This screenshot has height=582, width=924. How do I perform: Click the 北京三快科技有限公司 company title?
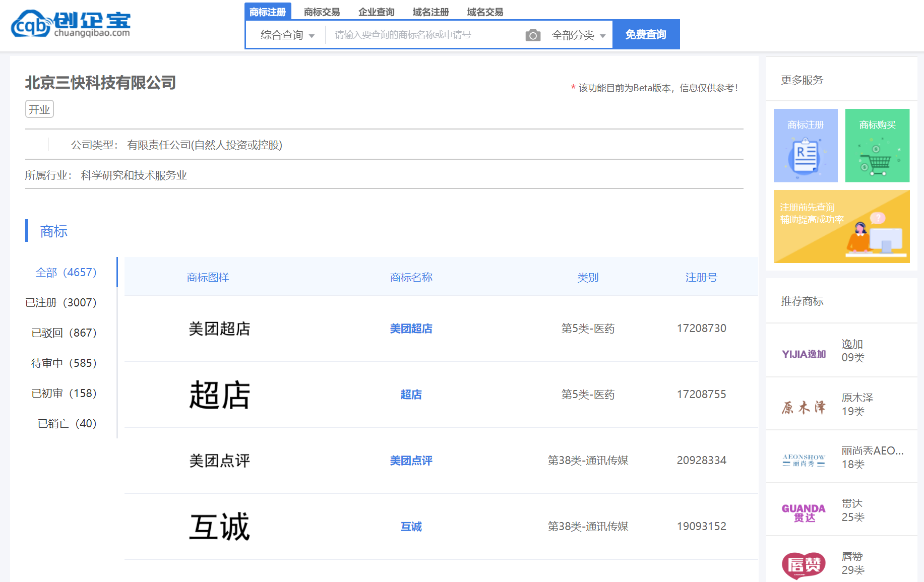tap(100, 83)
